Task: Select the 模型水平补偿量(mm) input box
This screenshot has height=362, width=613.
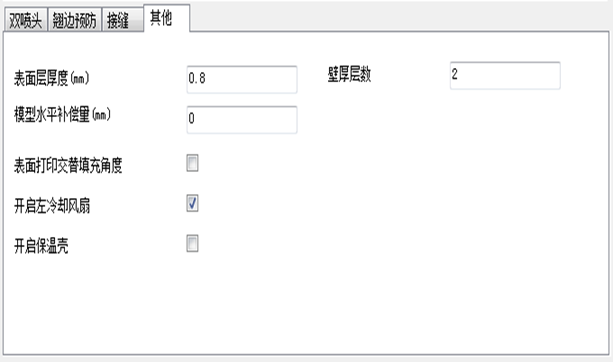Action: click(242, 120)
